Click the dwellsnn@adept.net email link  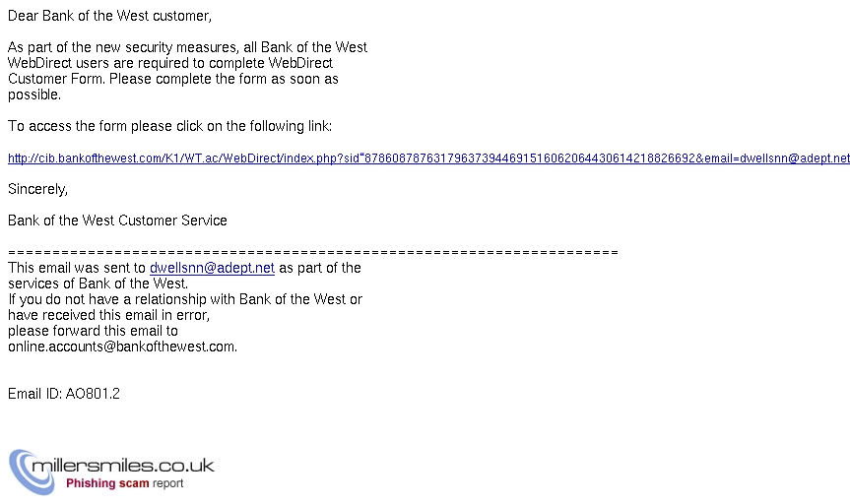click(212, 269)
